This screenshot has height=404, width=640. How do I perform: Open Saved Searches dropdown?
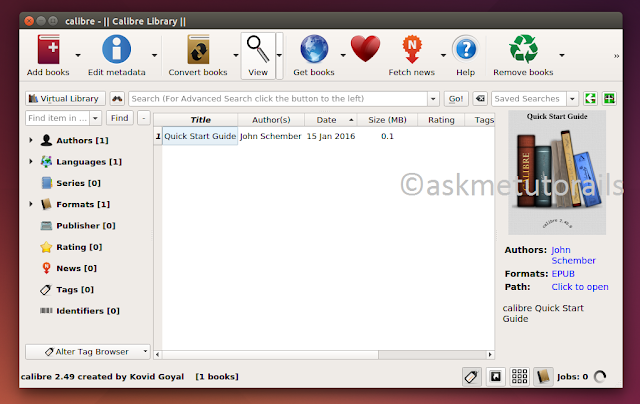click(572, 98)
